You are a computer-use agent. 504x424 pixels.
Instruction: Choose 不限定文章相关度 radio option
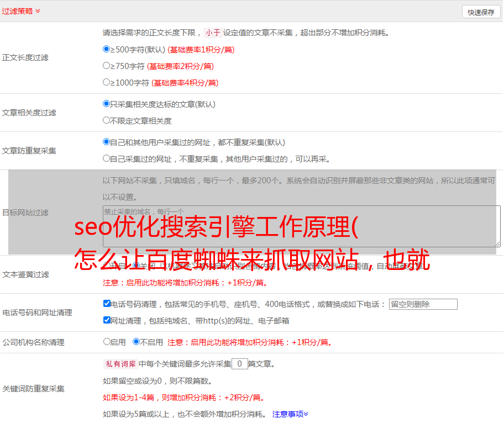tap(107, 120)
